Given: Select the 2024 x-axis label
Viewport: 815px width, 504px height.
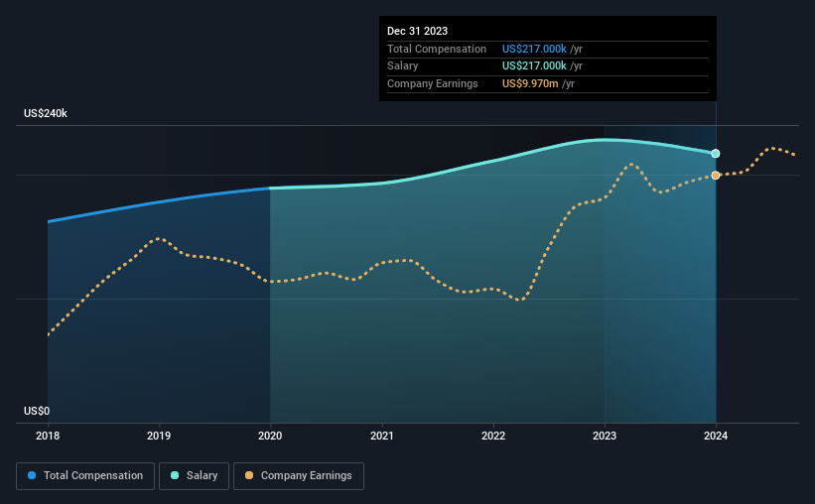Looking at the screenshot, I should click(716, 436).
